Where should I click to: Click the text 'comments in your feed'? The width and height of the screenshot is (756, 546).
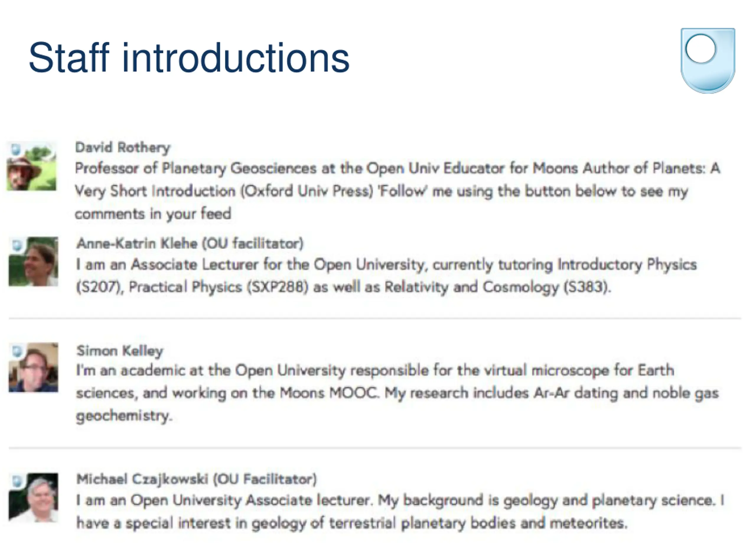point(153,214)
